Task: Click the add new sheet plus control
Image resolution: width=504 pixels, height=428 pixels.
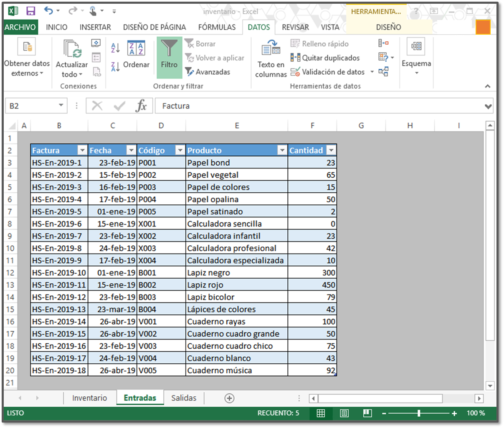Action: pos(229,398)
